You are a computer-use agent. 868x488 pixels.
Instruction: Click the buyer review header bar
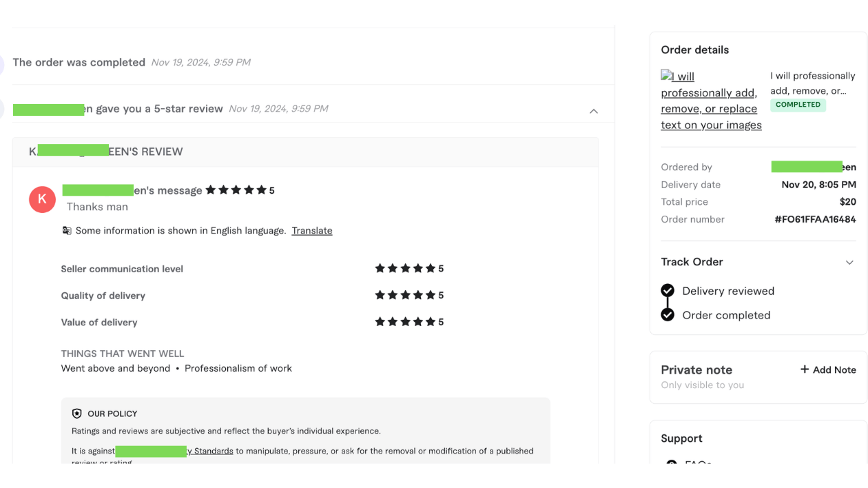[x=305, y=152]
